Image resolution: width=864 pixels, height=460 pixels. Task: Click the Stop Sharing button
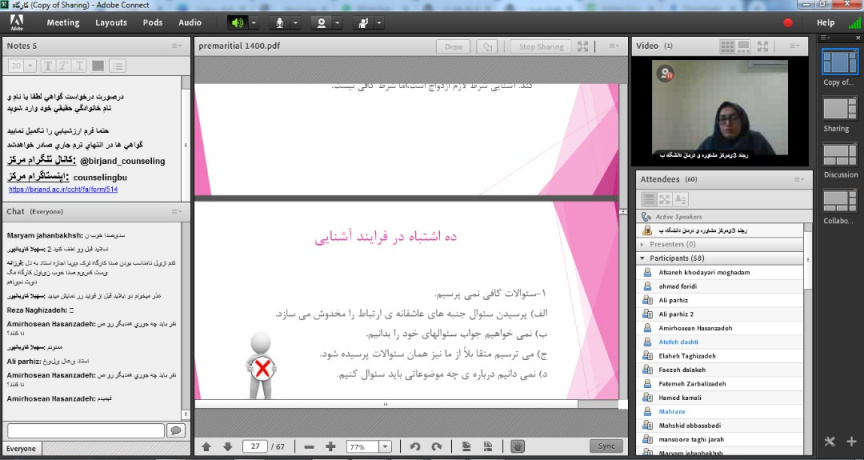point(541,47)
